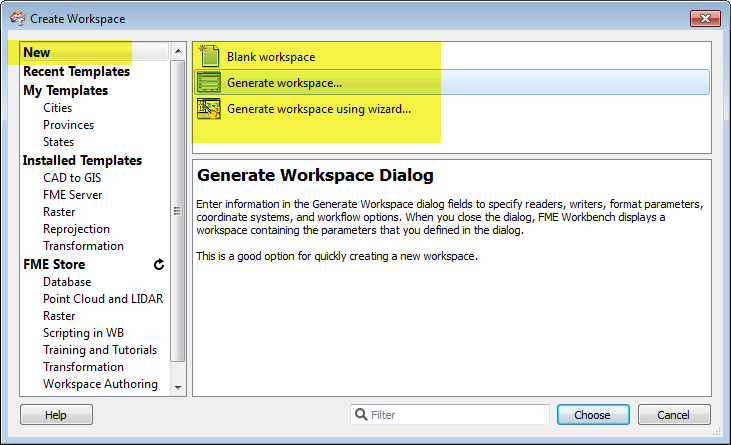Open CAD to GIS installed templates
This screenshot has height=445, width=731.
tap(72, 178)
